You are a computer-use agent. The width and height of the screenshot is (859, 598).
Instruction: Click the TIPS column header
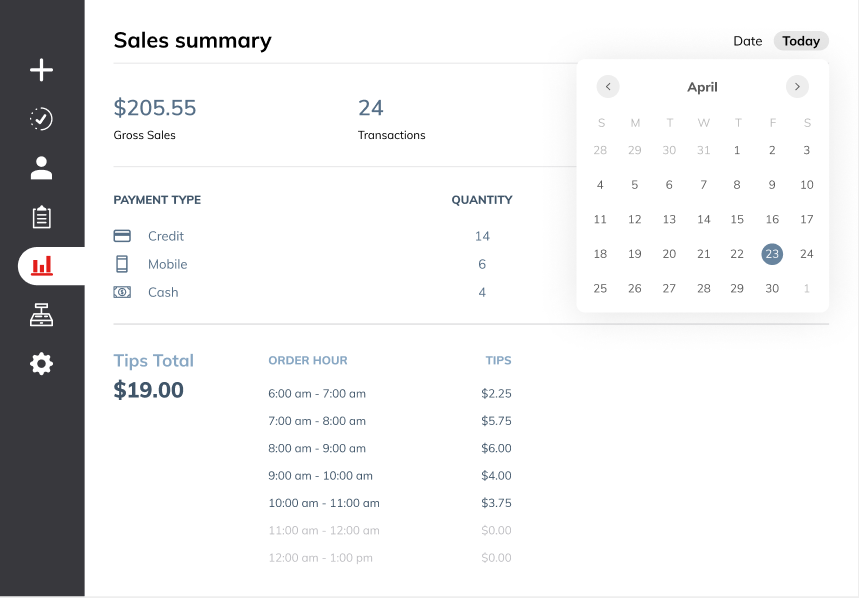click(x=499, y=360)
